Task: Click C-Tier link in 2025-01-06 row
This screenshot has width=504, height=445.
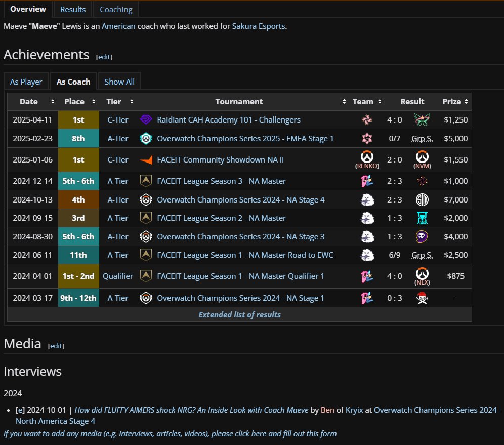Action: (x=117, y=160)
